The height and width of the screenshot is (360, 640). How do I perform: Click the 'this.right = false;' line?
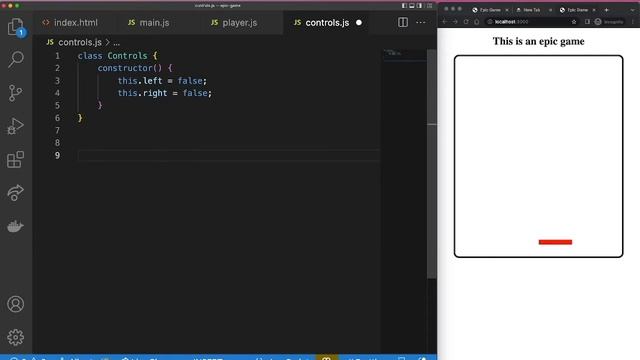click(x=164, y=93)
